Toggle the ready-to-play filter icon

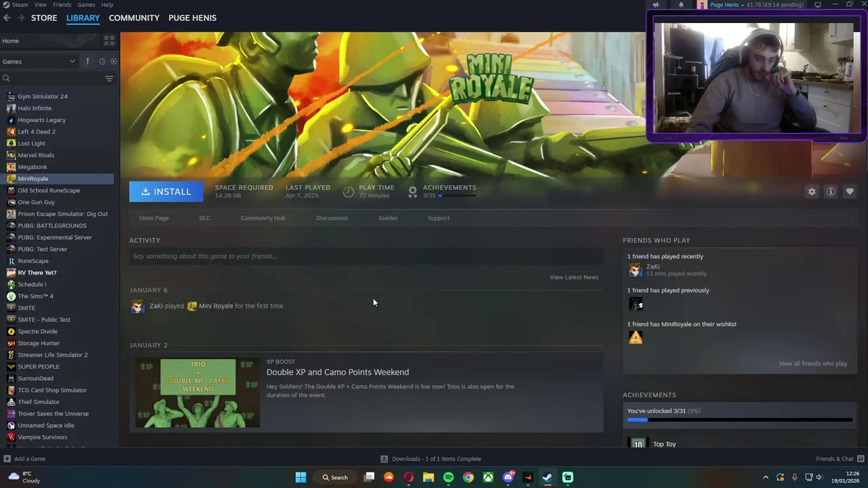click(x=114, y=61)
